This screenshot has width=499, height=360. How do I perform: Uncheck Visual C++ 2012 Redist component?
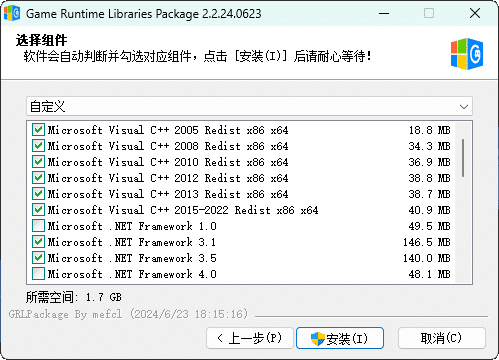(38, 178)
